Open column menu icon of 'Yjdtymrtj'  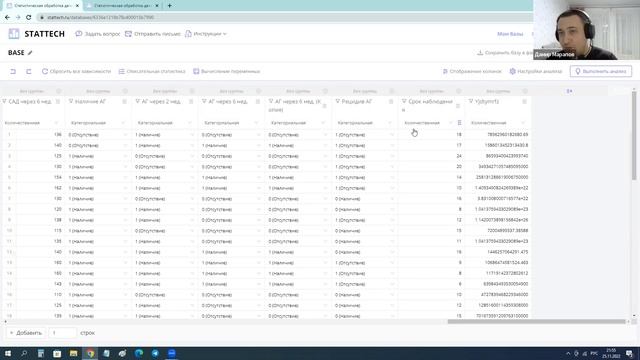[524, 102]
